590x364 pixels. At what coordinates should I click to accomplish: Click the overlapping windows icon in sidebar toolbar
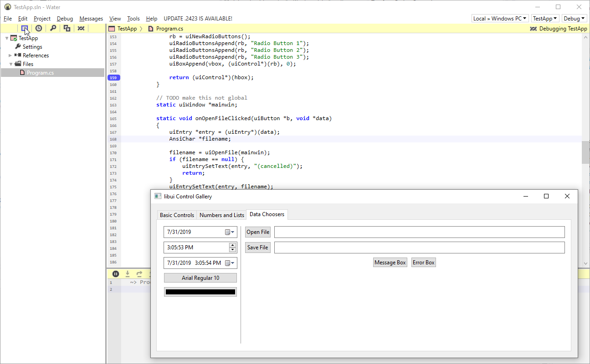(x=67, y=28)
